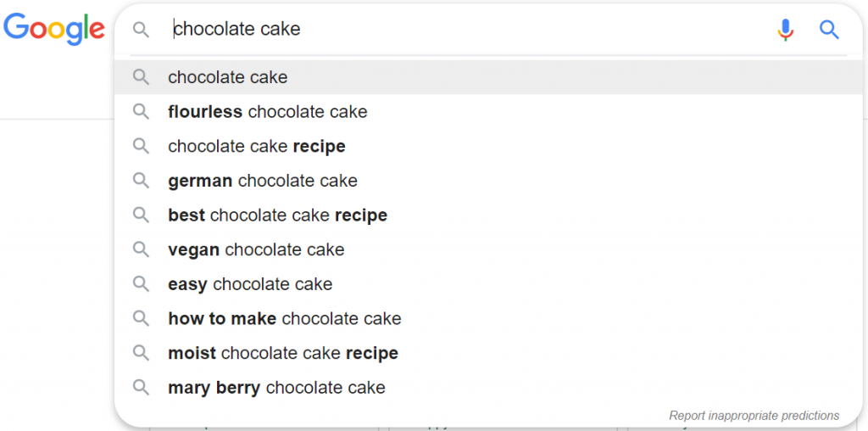
Task: Open the Report inappropriate predictions link
Action: [754, 416]
